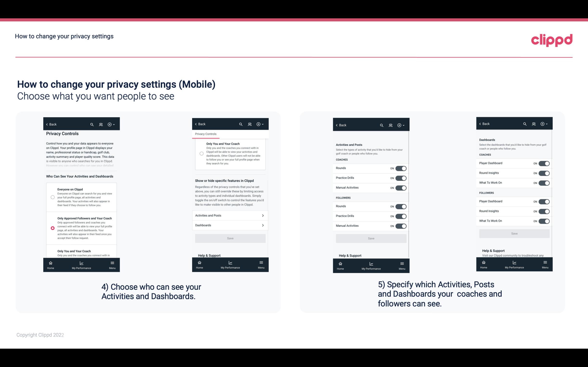Disable Player Dashboard toggle under Followers
The height and width of the screenshot is (367, 588).
(544, 201)
